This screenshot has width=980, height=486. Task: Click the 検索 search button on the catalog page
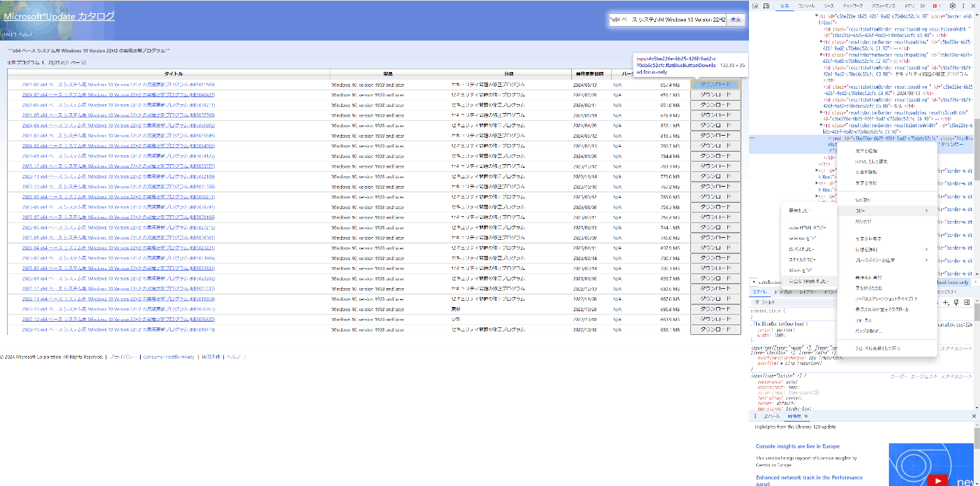point(736,20)
